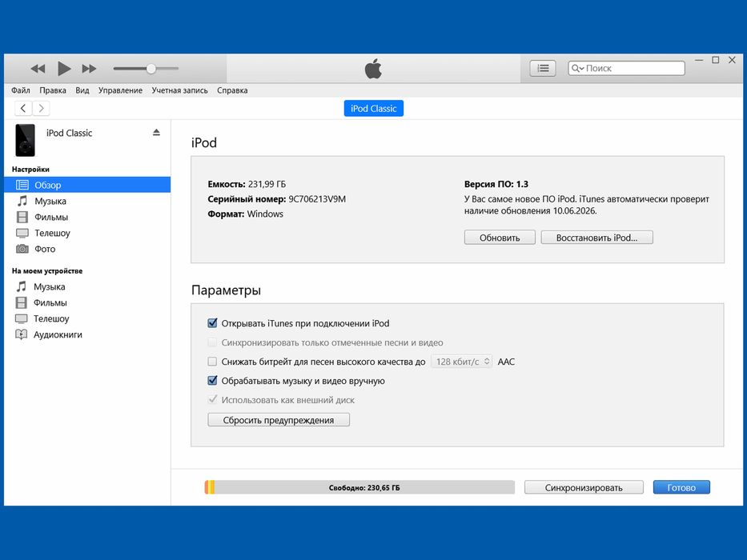Click the Емкость value 231,99 ГБ

pos(267,184)
